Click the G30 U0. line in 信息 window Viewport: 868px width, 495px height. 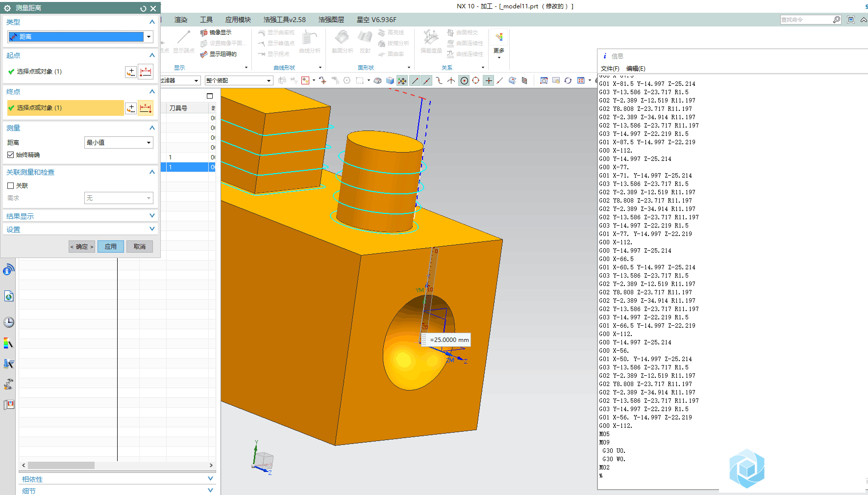coord(614,451)
